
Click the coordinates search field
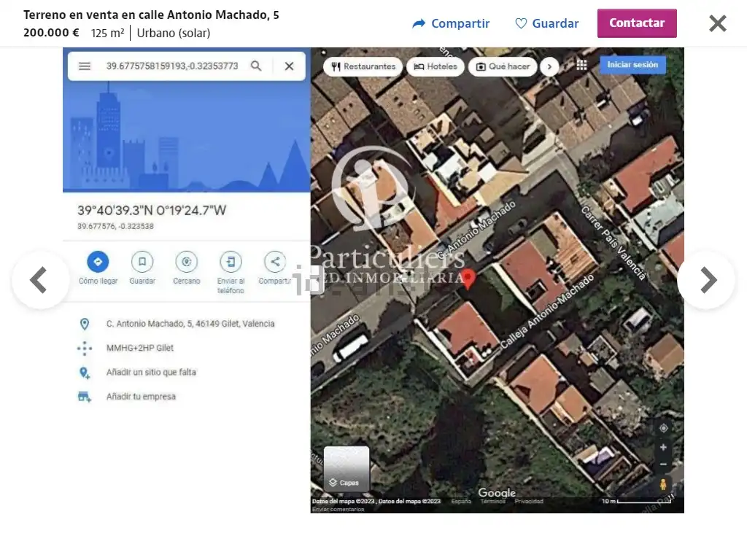coord(172,66)
